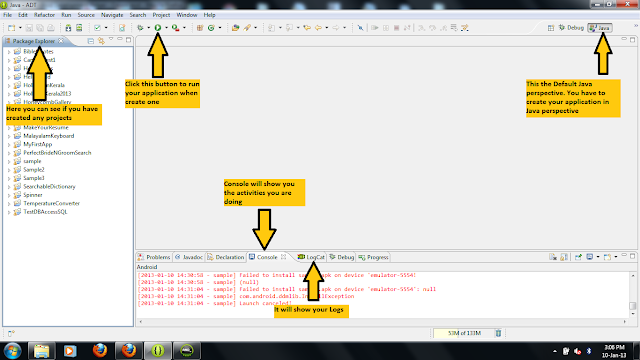
Task: Toggle the console Scroll Lock icon
Action: (564, 257)
